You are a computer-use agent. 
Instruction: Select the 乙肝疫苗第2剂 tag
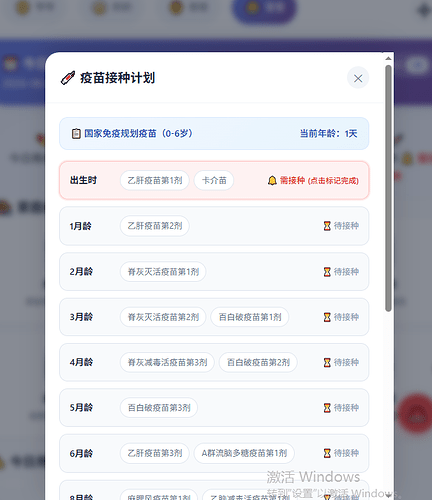[155, 226]
